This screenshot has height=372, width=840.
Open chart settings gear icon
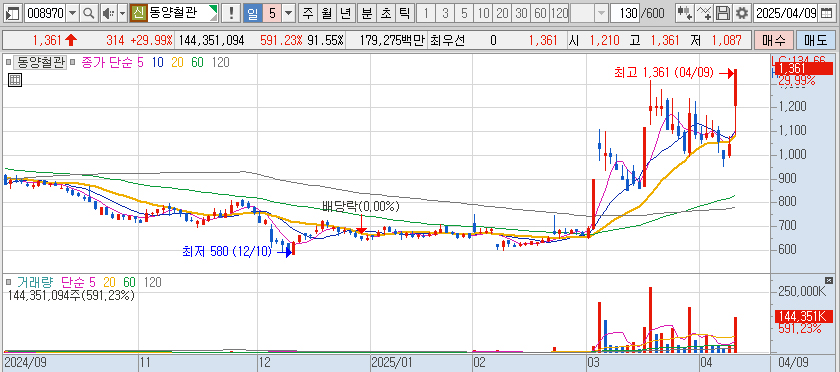coord(741,13)
